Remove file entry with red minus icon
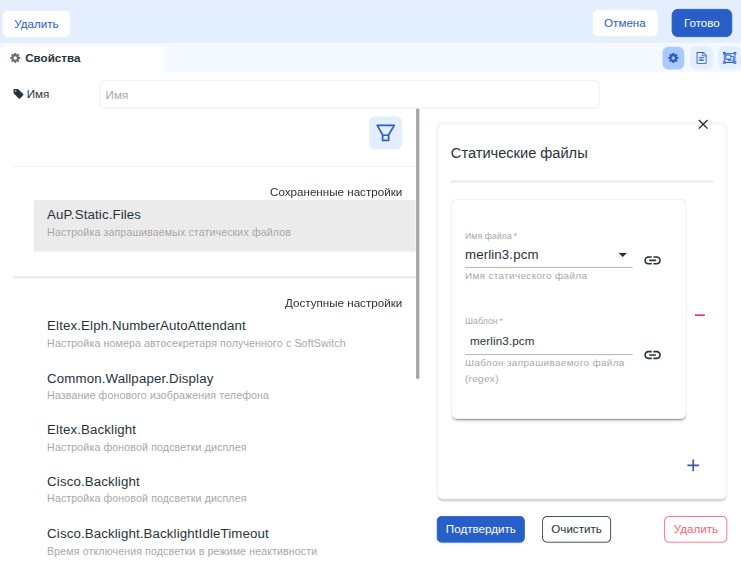 (700, 315)
